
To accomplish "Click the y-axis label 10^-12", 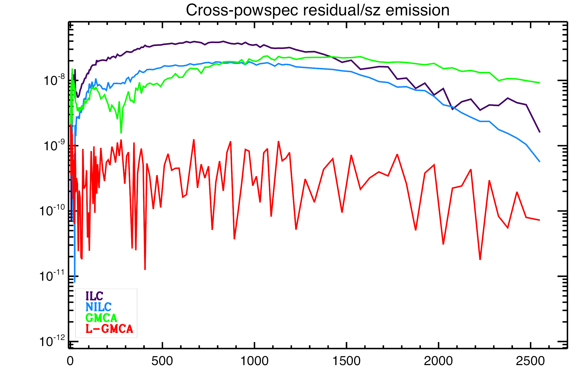I will coord(52,341).
